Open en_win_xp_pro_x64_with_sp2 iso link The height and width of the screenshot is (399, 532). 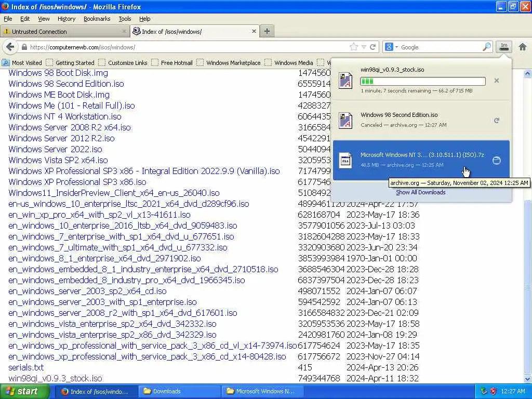[x=99, y=215]
